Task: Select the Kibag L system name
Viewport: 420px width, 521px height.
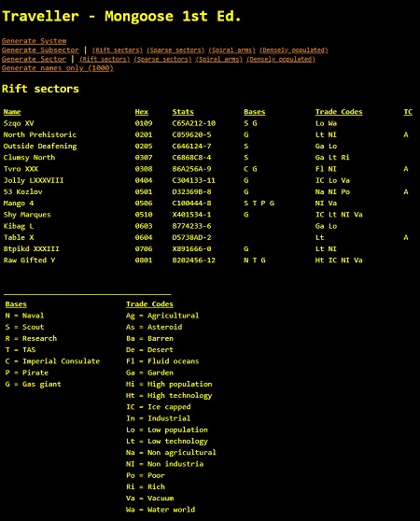Action: 19,226
